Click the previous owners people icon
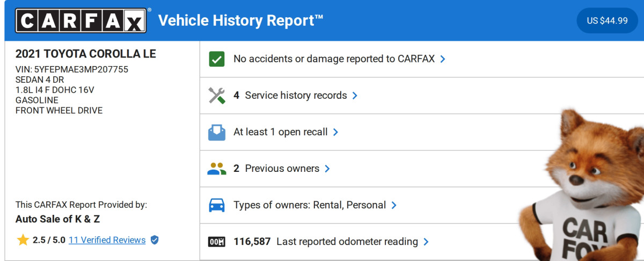644x261 pixels. tap(217, 169)
